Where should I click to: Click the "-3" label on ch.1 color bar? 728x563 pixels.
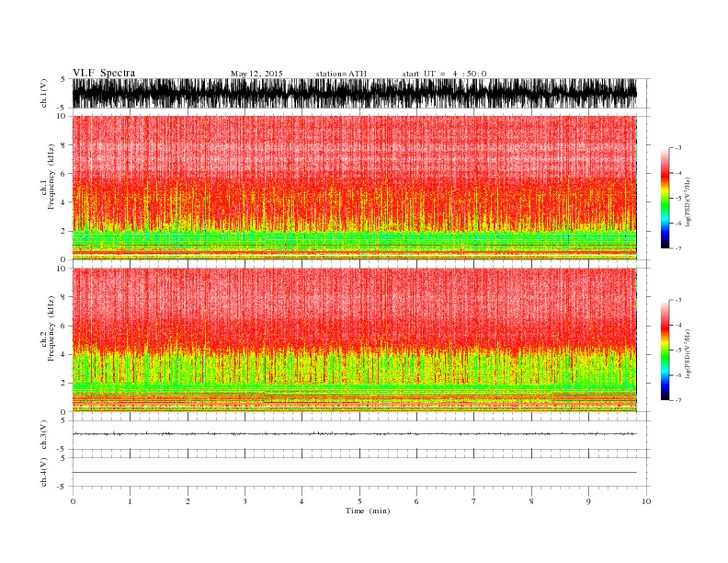coord(677,148)
